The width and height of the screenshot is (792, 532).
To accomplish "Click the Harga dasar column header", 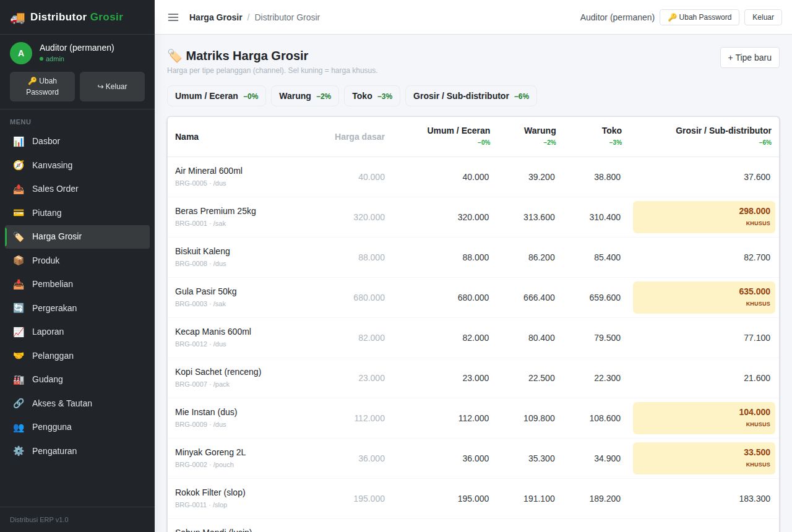I will [359, 137].
